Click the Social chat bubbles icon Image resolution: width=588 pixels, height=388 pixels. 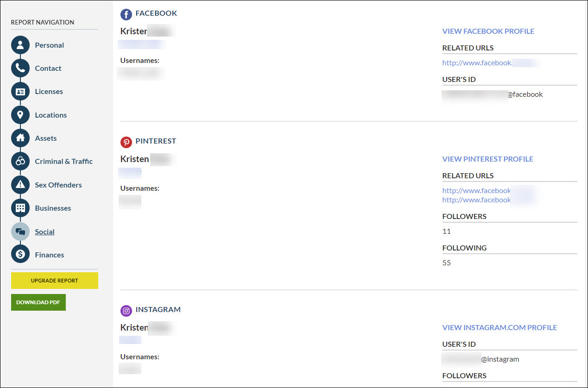coord(20,232)
